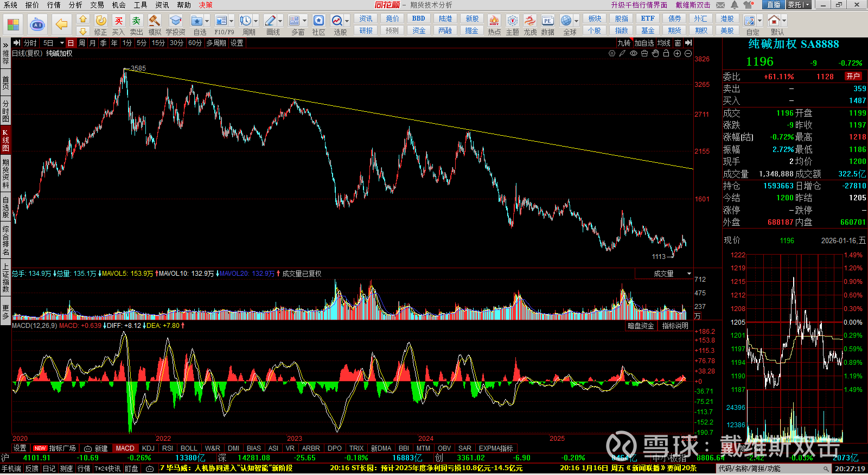Screen dimensions: 868x475
Task: Open the 指标说明 indicator description
Action: tap(675, 326)
